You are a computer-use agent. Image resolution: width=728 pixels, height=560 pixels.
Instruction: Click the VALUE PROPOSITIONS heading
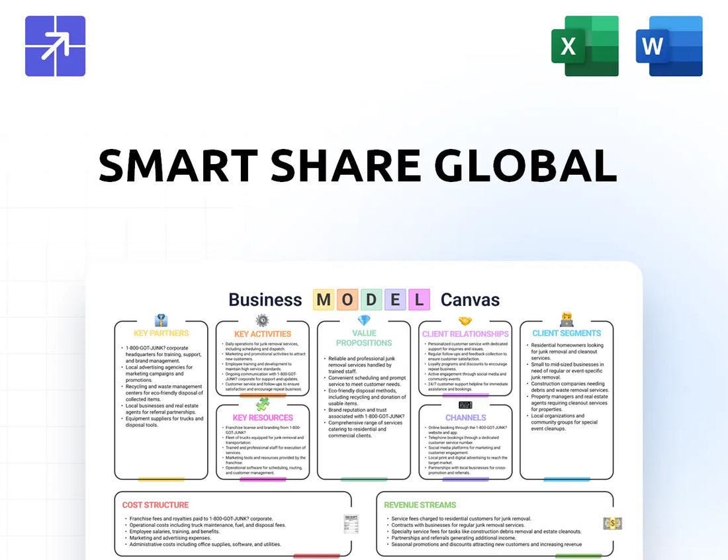pyautogui.click(x=364, y=338)
